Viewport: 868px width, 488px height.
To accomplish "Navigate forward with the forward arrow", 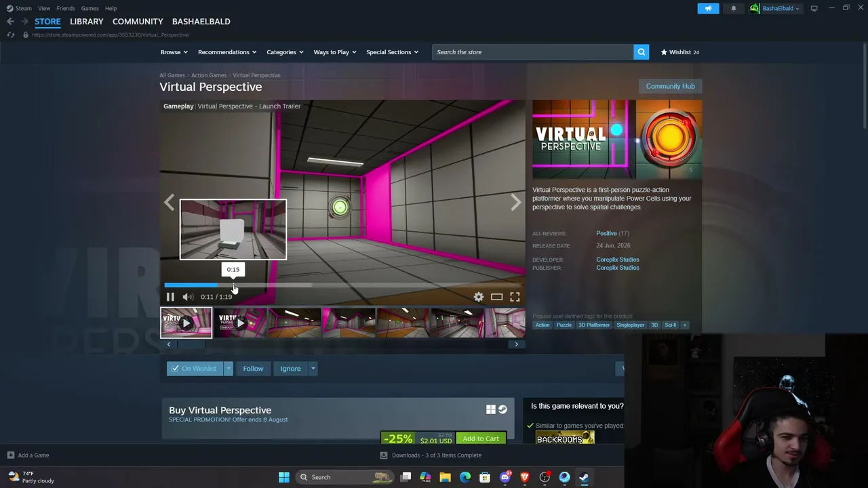I will [x=24, y=22].
